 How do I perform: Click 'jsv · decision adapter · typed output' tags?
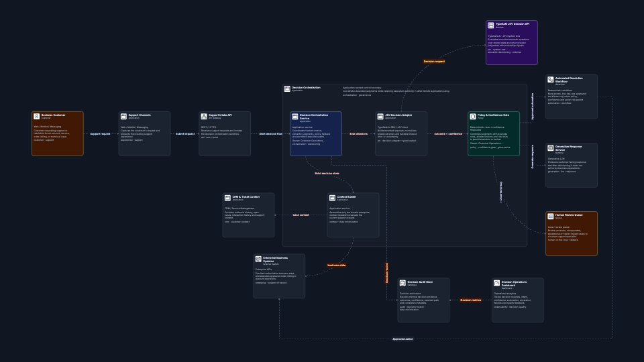point(396,141)
